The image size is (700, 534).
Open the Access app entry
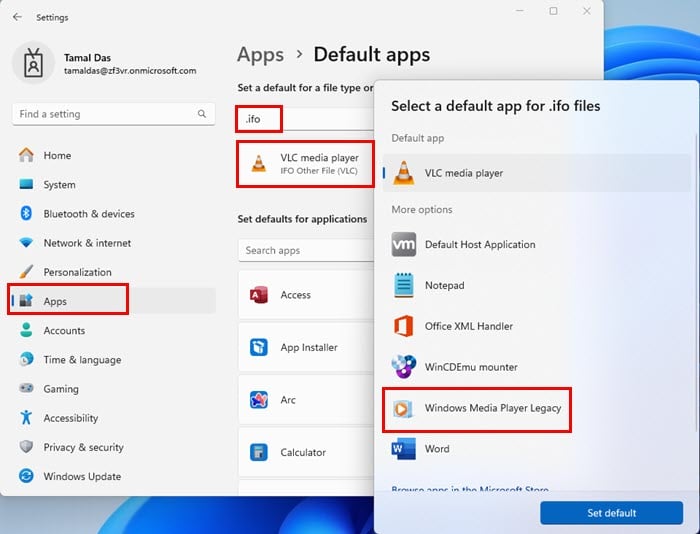[x=306, y=295]
